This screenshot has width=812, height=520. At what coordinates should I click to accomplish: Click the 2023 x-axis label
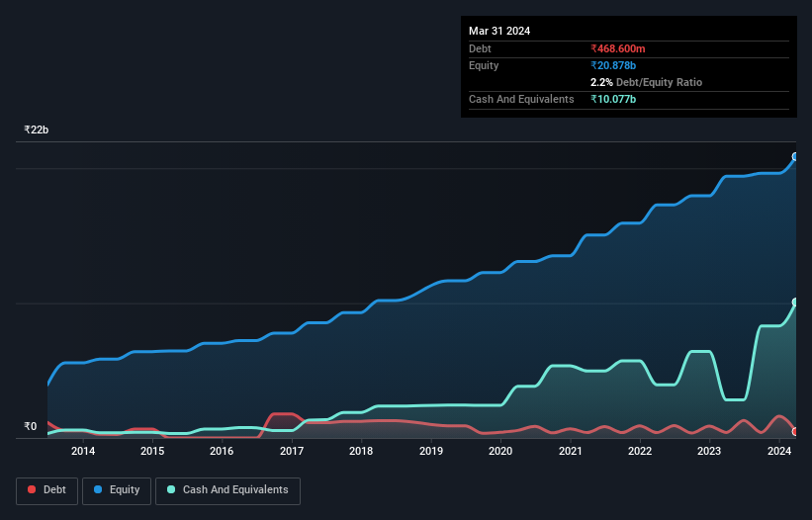point(709,451)
